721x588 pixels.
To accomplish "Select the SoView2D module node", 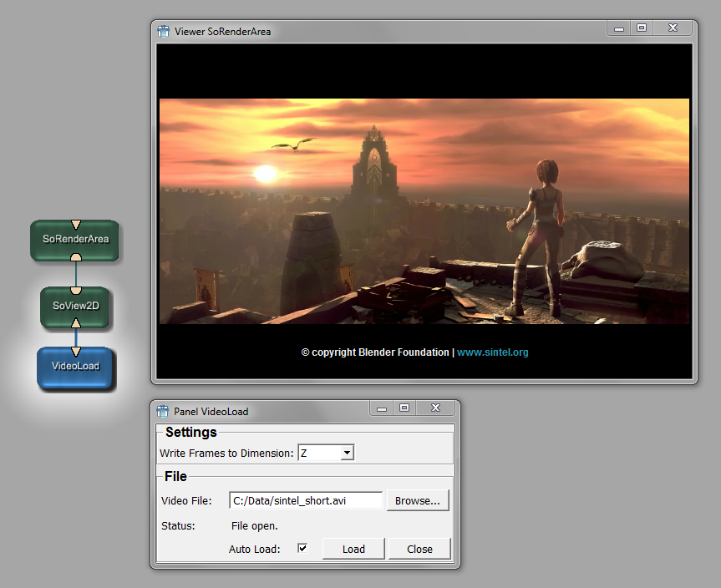I will coord(75,306).
